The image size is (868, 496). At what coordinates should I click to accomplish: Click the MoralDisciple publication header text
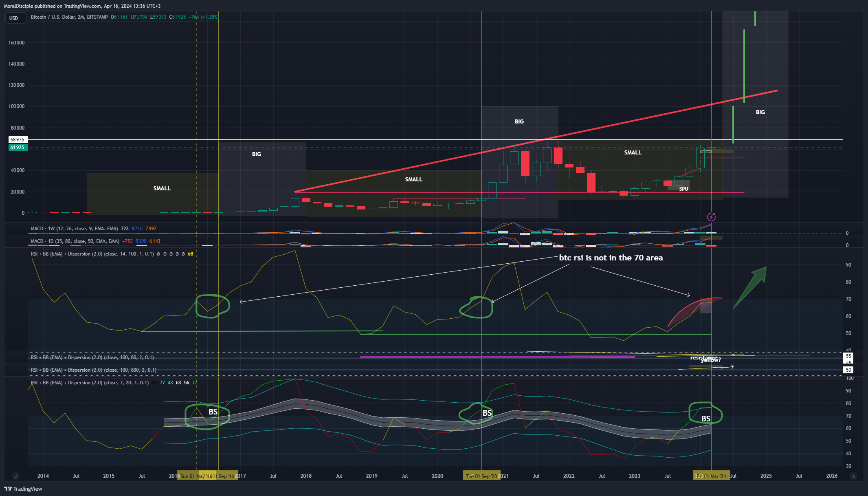point(82,6)
